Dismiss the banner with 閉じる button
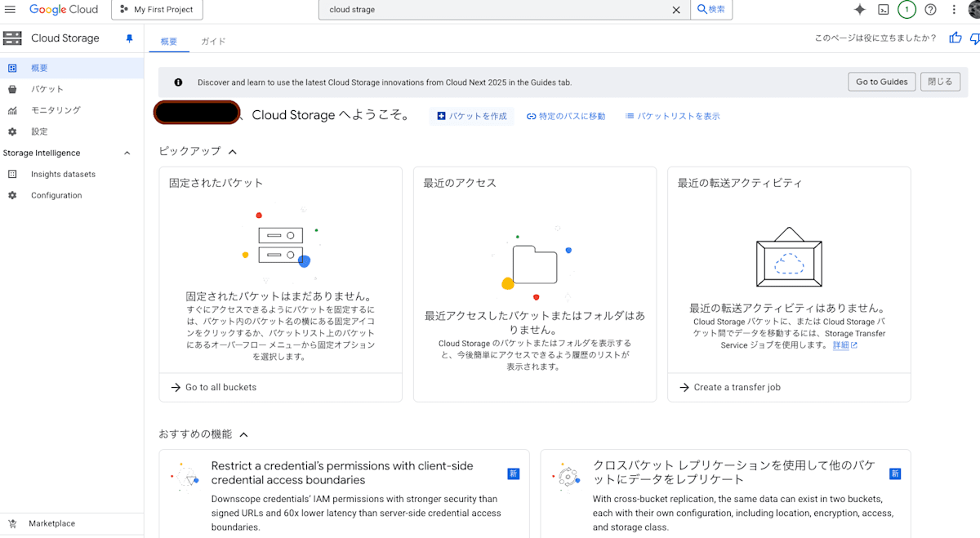Image resolution: width=980 pixels, height=538 pixels. 941,82
